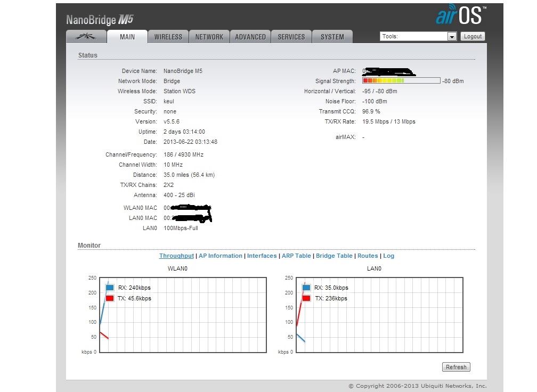
Task: Switch to the MAIN tab
Action: tap(127, 37)
